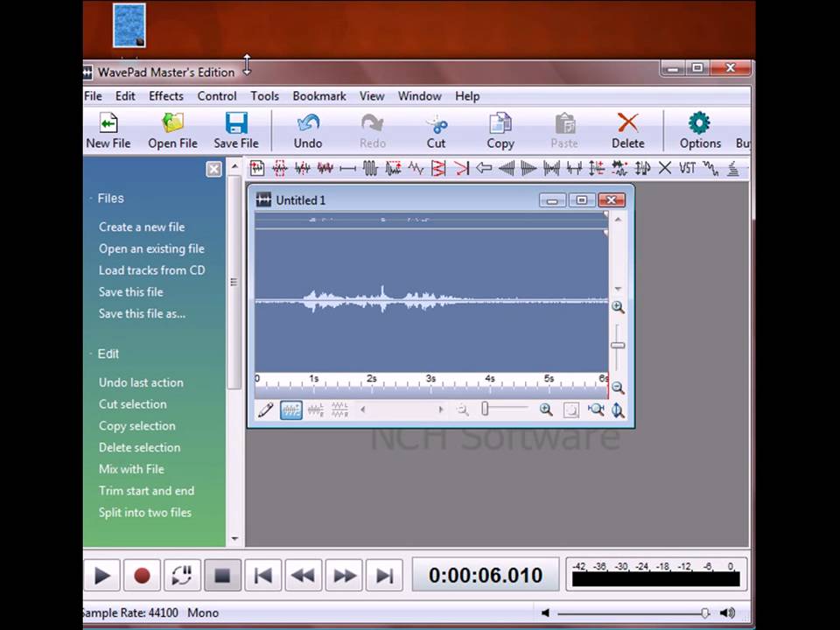The width and height of the screenshot is (840, 630).
Task: Click the Copy toolbar icon
Action: coord(500,130)
